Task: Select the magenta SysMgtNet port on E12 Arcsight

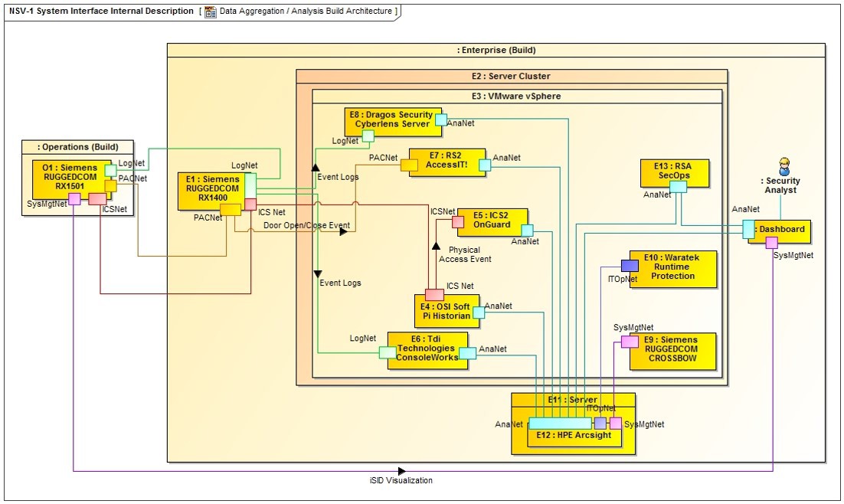Action: (x=615, y=424)
